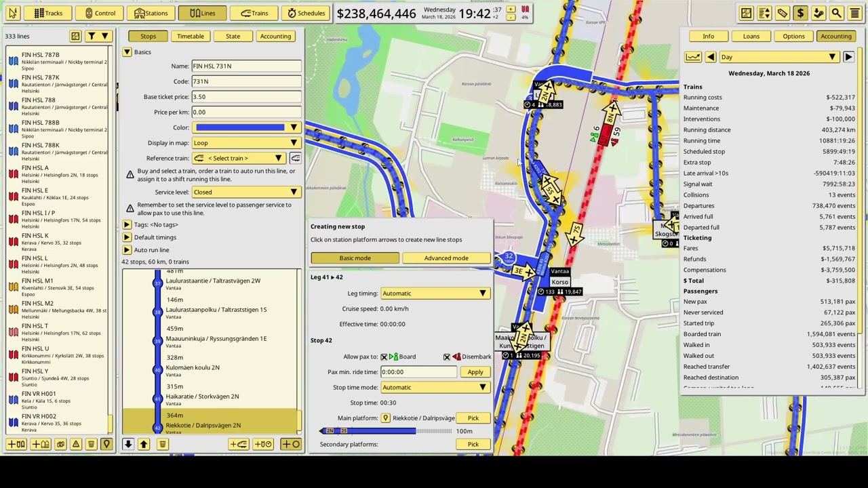Screen dimensions: 868x488
Task: Edit the line Name field
Action: pos(246,66)
